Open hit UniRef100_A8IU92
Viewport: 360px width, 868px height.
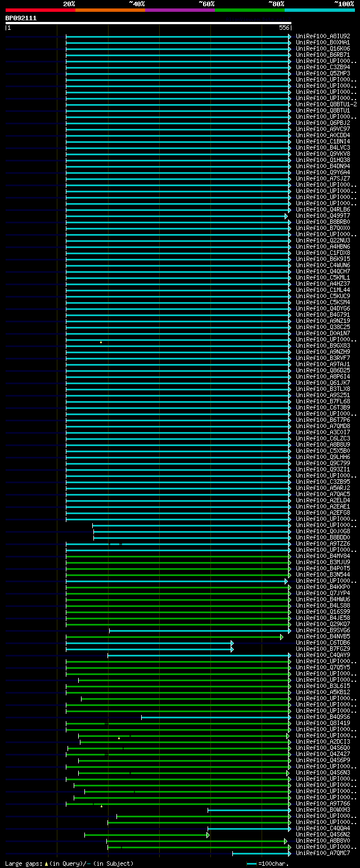tap(323, 37)
